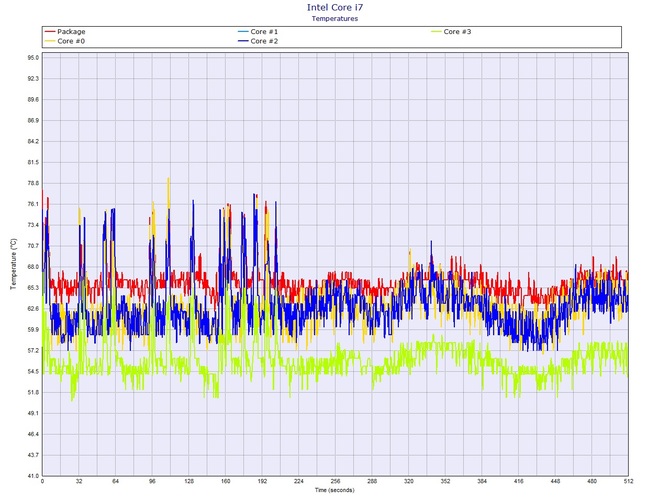This screenshot has width=670, height=502.
Task: Click the yellow Core #0 legend line swatch
Action: [x=50, y=41]
